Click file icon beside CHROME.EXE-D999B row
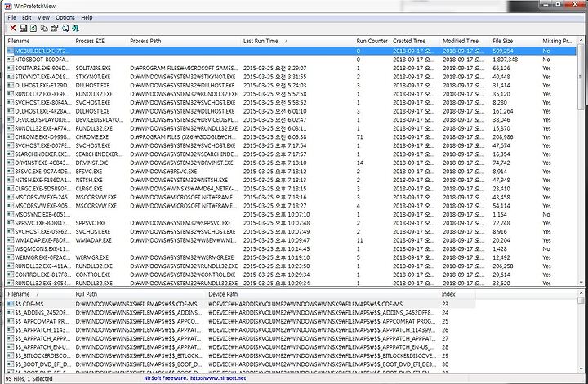588x384 pixels. point(11,137)
